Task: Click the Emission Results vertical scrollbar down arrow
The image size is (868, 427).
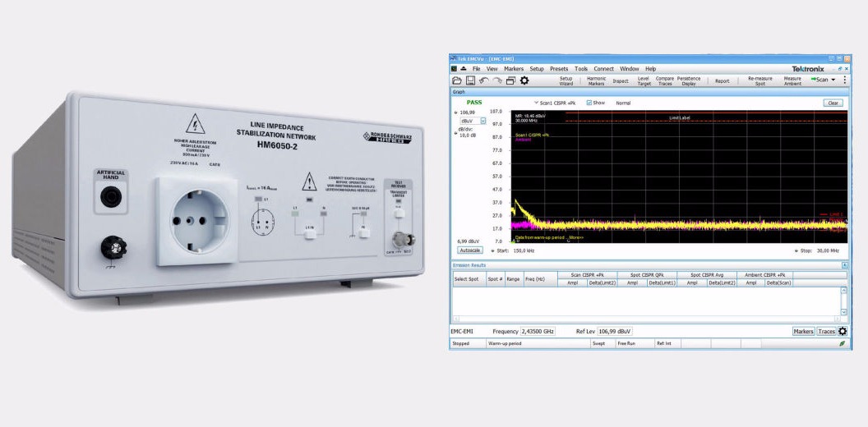Action: (843, 313)
